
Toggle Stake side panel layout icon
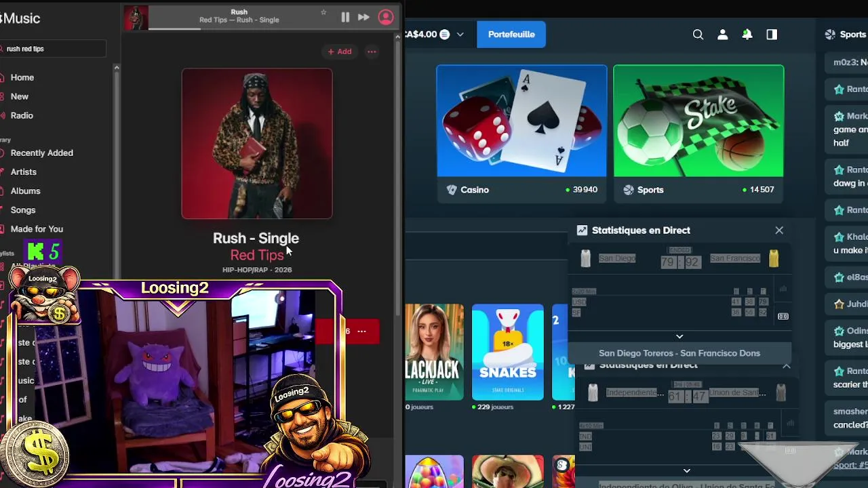(772, 35)
